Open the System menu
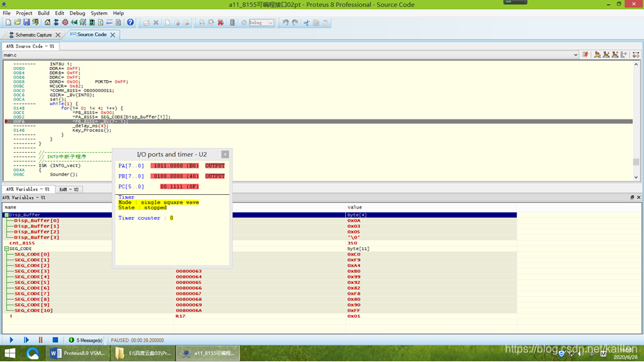Image resolution: width=644 pixels, height=362 pixels. point(99,13)
